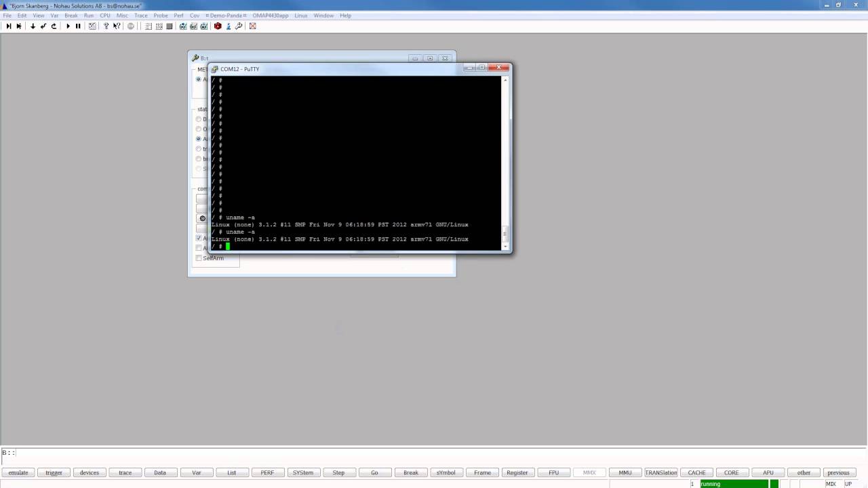Click the 'trigger' softkey button
The height and width of the screenshot is (488, 868).
pyautogui.click(x=54, y=472)
